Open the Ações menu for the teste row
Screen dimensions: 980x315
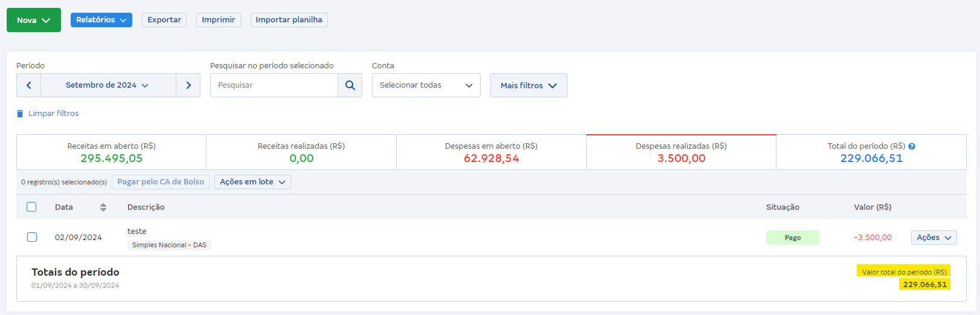[934, 238]
